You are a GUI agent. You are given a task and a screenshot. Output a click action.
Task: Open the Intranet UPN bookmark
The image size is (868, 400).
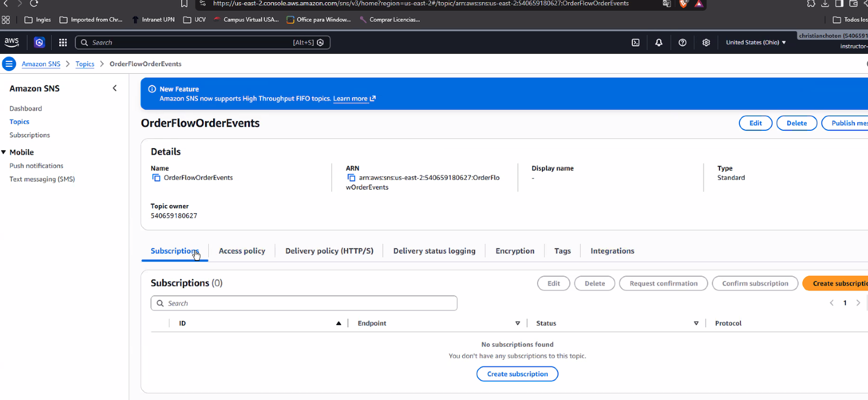pyautogui.click(x=154, y=20)
